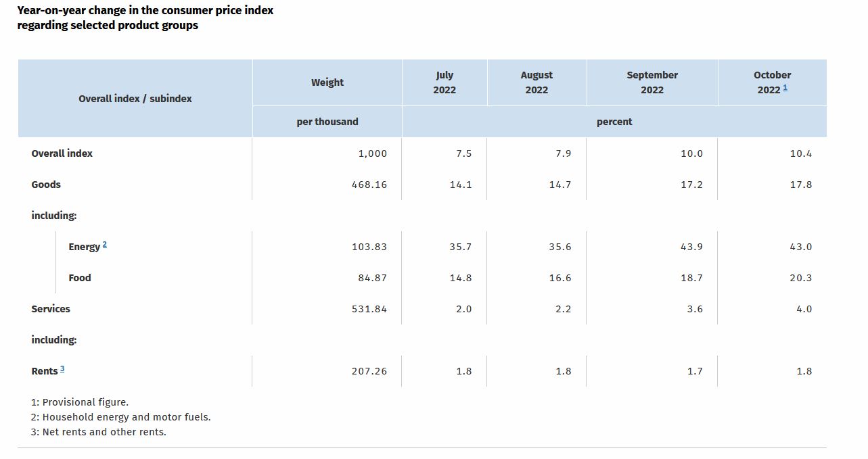Click the Rents weight value 207.26
The height and width of the screenshot is (459, 868).
pos(369,371)
